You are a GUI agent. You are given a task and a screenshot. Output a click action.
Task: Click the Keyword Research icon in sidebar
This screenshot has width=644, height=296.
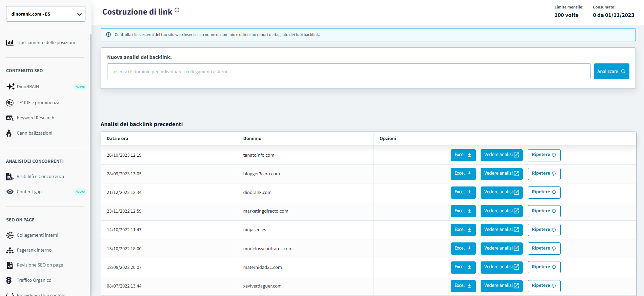10,118
